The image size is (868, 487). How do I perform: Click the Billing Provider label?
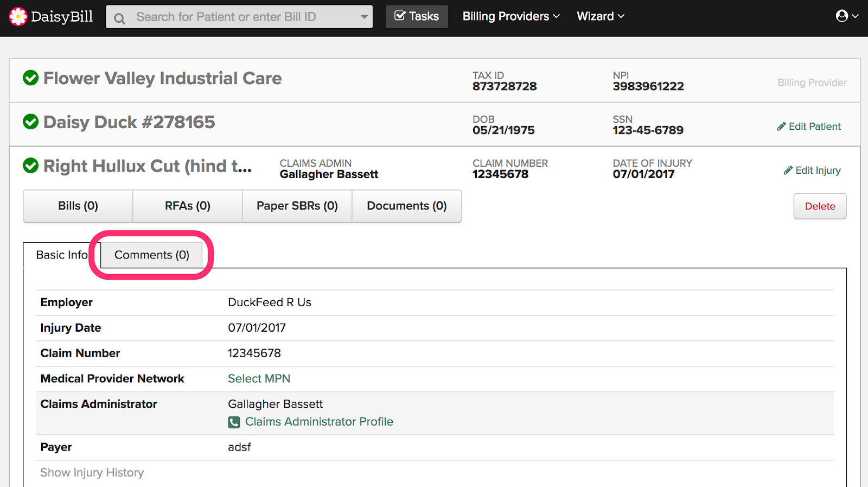[812, 83]
